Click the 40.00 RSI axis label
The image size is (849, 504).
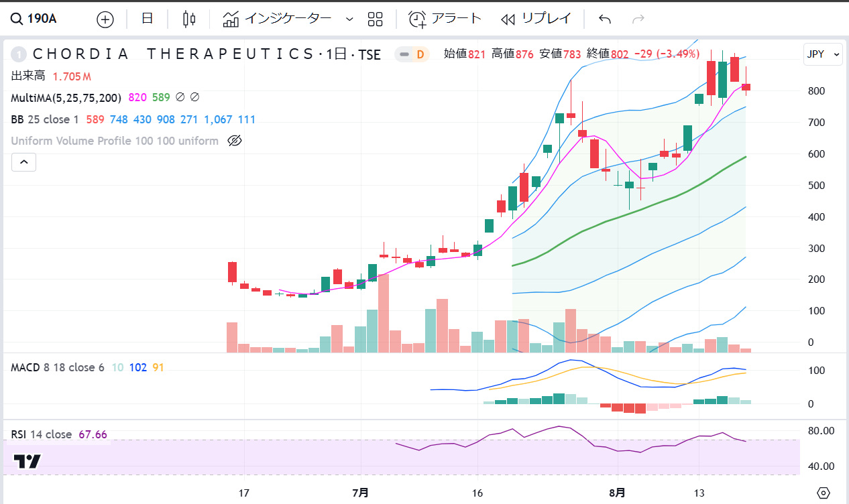pos(820,466)
